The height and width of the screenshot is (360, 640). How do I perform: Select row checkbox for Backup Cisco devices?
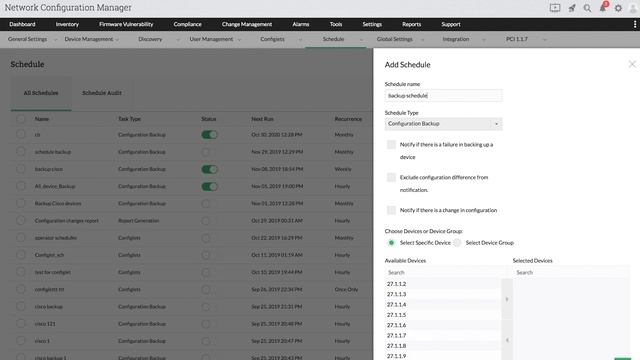pyautogui.click(x=20, y=203)
